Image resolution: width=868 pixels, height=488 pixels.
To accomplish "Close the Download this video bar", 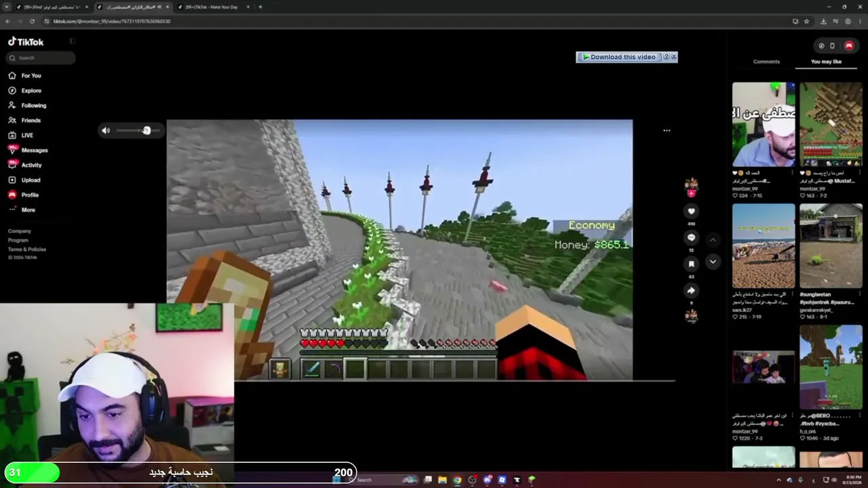I will pos(673,57).
